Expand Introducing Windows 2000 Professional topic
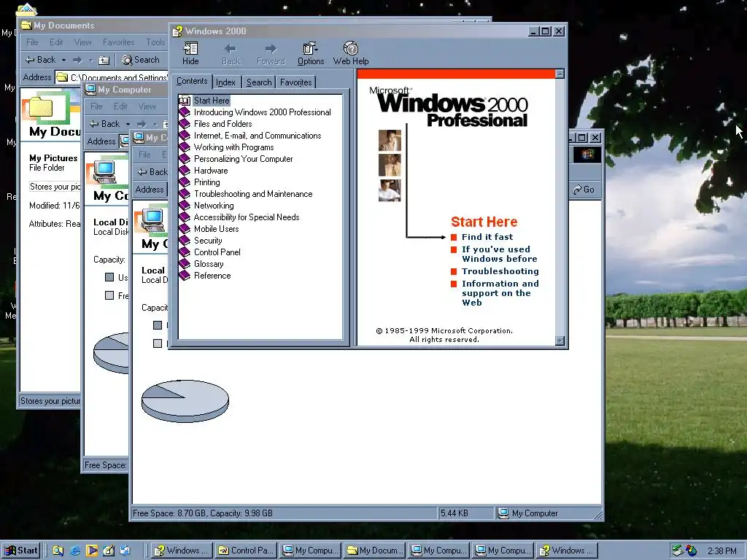Image resolution: width=747 pixels, height=560 pixels. point(262,112)
